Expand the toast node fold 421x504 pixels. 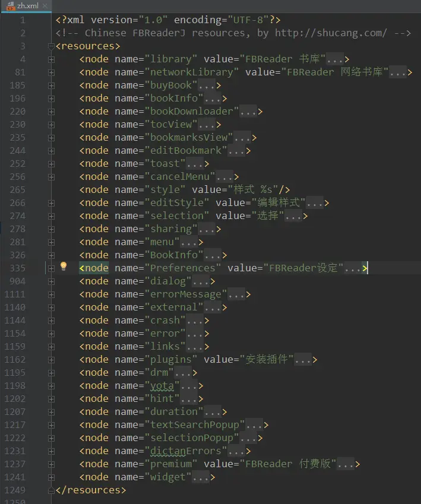tap(51, 164)
